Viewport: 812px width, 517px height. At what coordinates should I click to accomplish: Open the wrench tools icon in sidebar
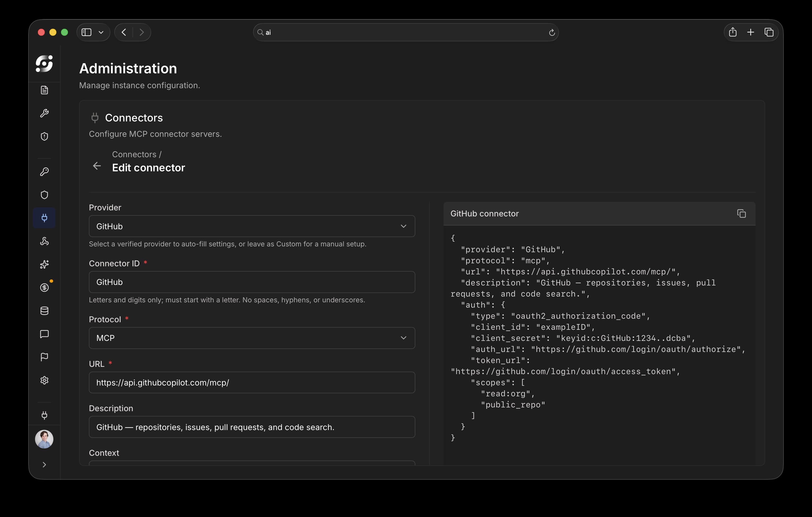(x=44, y=113)
